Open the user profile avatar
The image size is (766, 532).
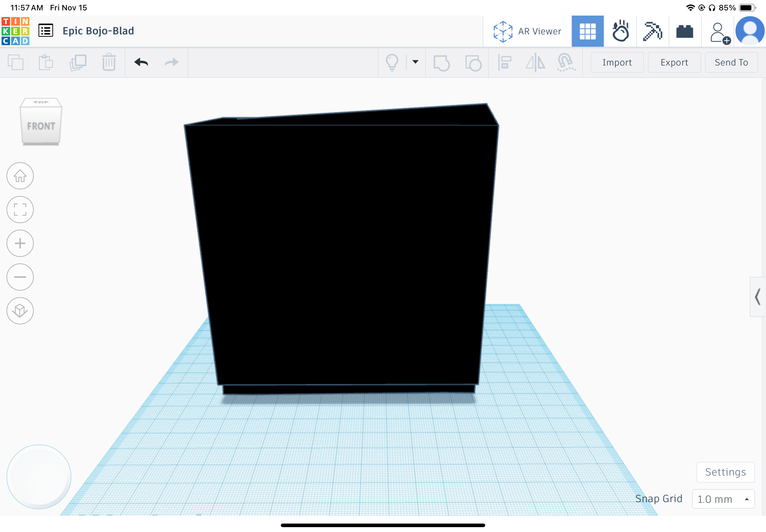pos(750,31)
